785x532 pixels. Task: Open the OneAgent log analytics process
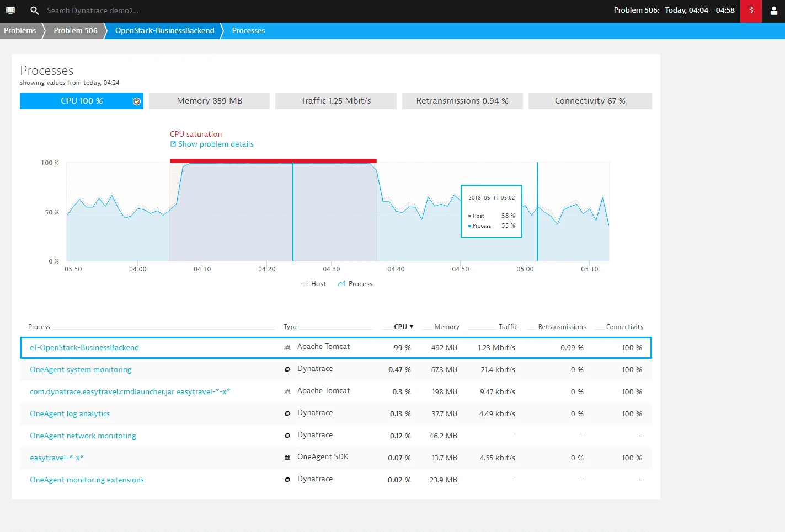click(x=70, y=413)
